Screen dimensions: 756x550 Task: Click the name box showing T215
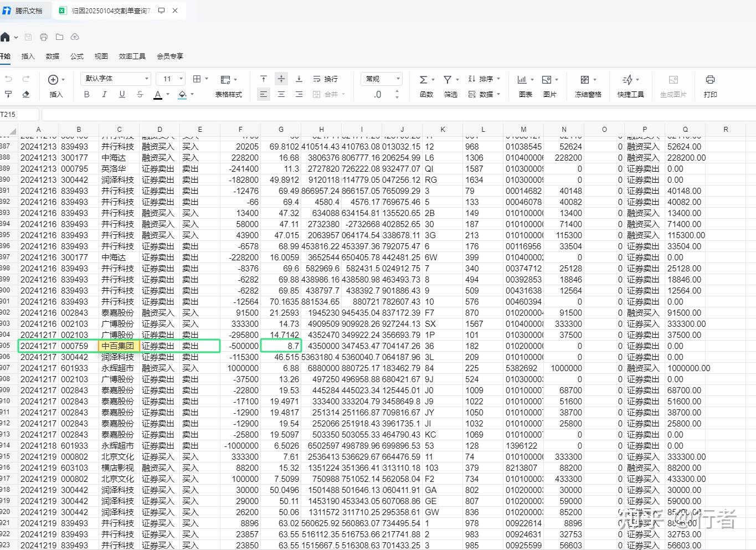(x=19, y=115)
